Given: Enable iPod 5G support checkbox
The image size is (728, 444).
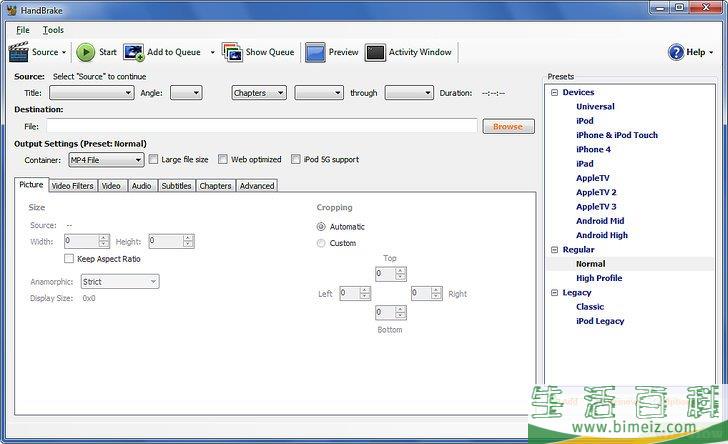Looking at the screenshot, I should click(296, 159).
